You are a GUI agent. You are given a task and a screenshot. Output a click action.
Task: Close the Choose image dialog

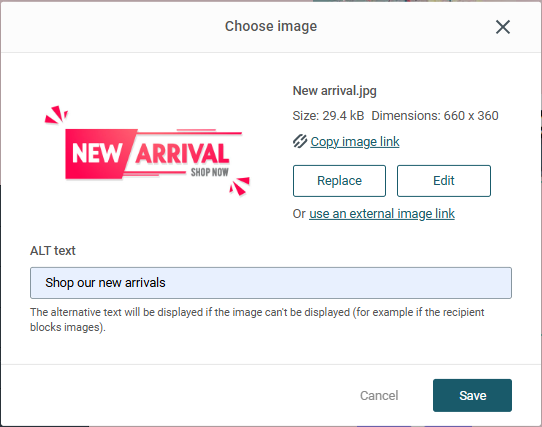tap(503, 27)
